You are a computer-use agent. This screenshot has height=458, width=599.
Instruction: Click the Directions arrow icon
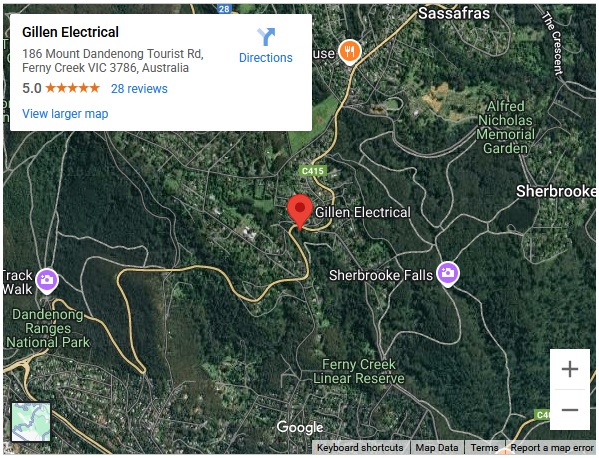tap(266, 37)
